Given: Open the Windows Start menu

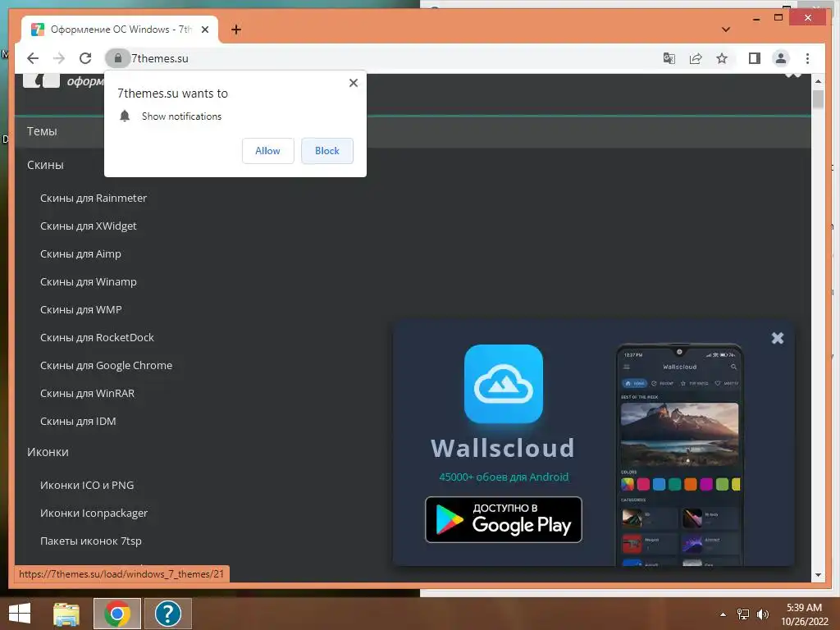Looking at the screenshot, I should (x=20, y=614).
